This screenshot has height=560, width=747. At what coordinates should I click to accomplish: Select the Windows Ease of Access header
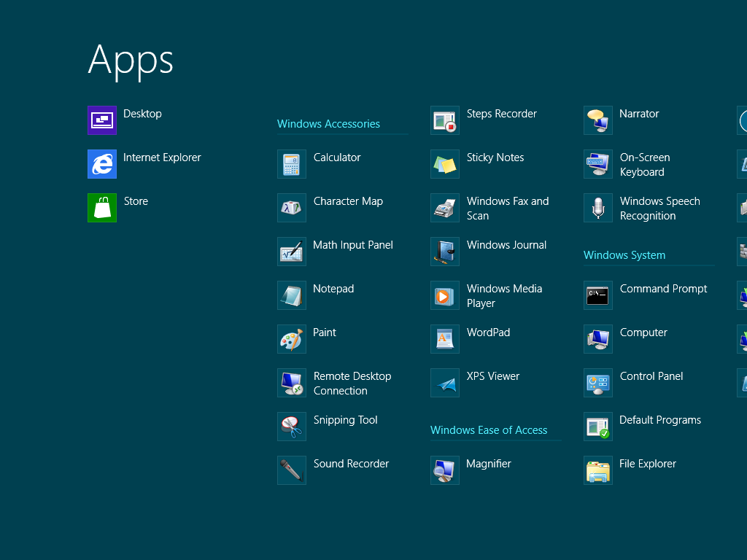(x=489, y=430)
